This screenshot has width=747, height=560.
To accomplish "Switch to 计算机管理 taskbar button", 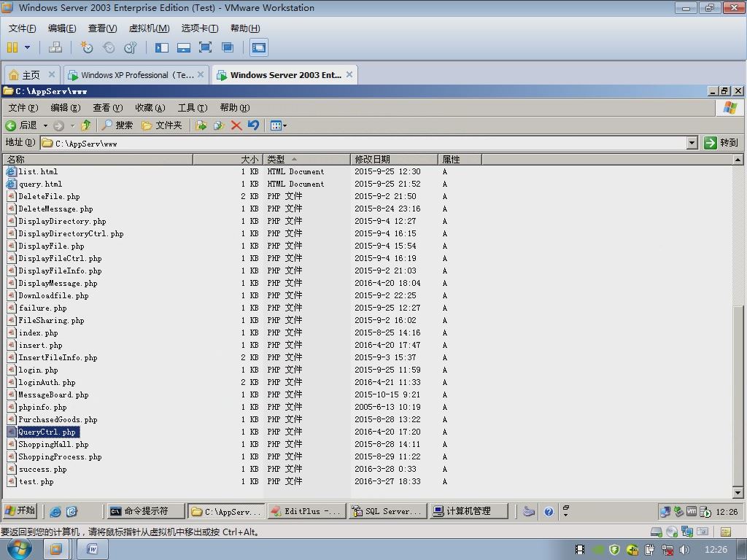I will click(x=469, y=511).
